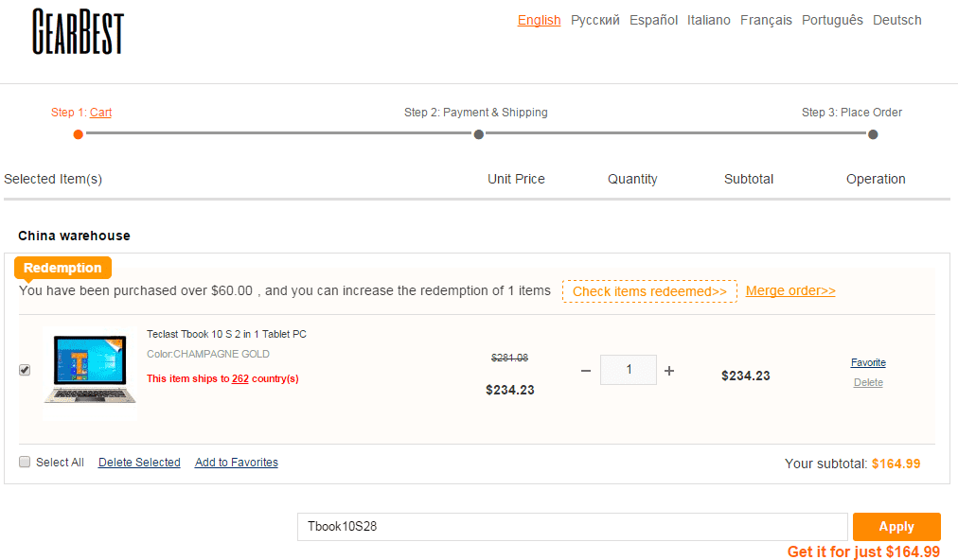958x560 pixels.
Task: Select Français as site language
Action: [x=766, y=20]
